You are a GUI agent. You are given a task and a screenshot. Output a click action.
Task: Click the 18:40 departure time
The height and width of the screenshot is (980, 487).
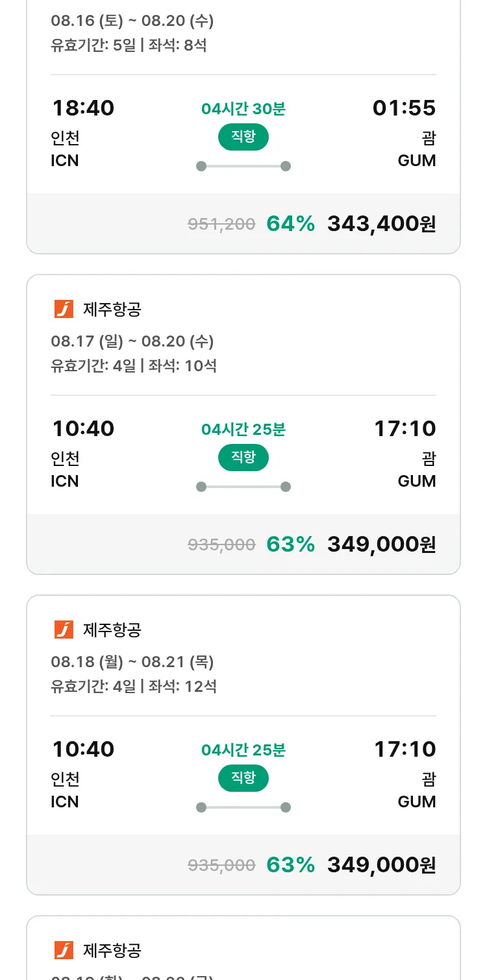click(x=83, y=108)
